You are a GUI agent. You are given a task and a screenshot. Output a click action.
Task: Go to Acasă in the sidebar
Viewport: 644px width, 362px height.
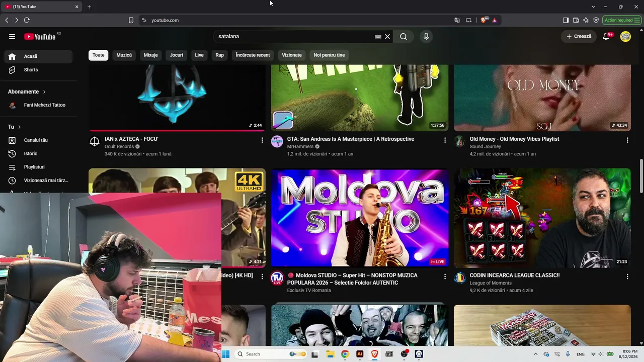pyautogui.click(x=38, y=56)
